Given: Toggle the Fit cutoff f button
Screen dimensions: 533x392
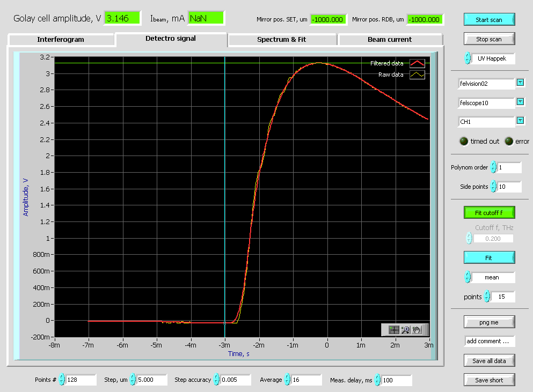Looking at the screenshot, I should [x=489, y=213].
